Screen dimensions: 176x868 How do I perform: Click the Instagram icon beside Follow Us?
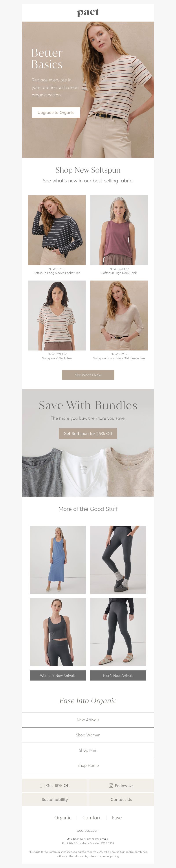pos(111,785)
